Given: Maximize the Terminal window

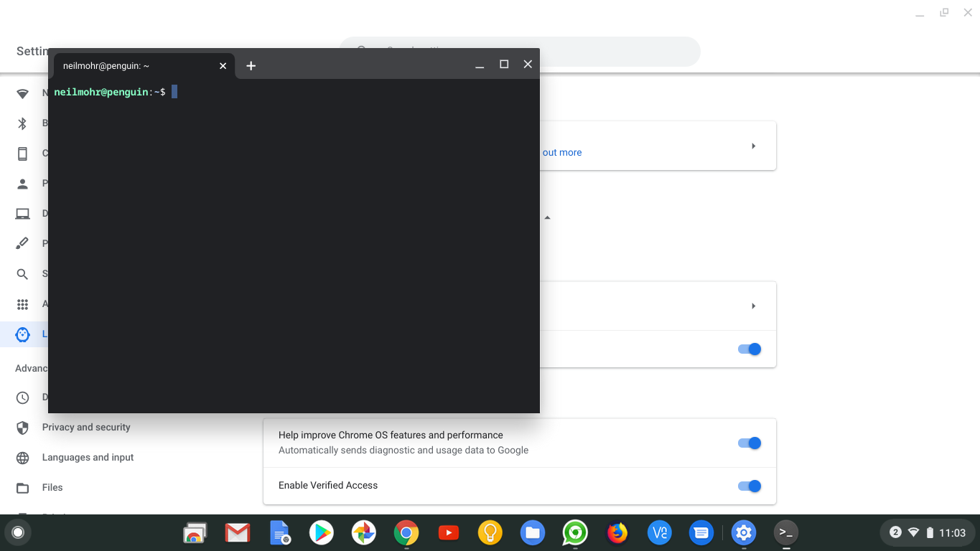Looking at the screenshot, I should point(504,65).
